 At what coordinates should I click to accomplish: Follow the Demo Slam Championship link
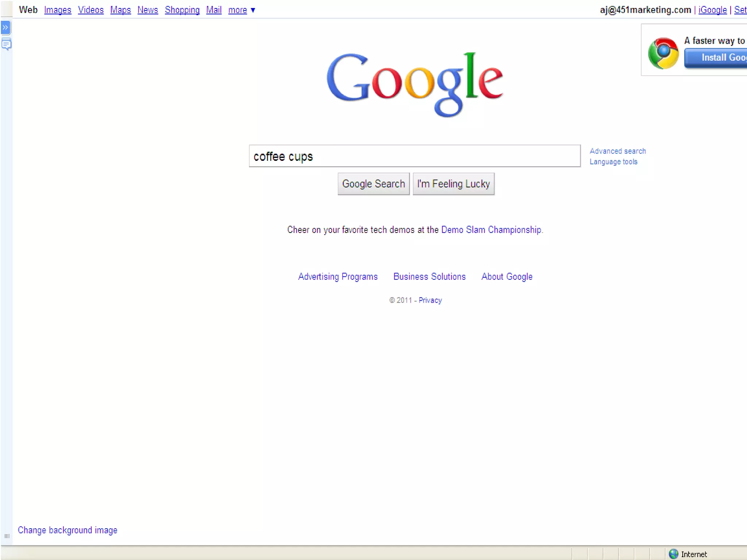491,230
